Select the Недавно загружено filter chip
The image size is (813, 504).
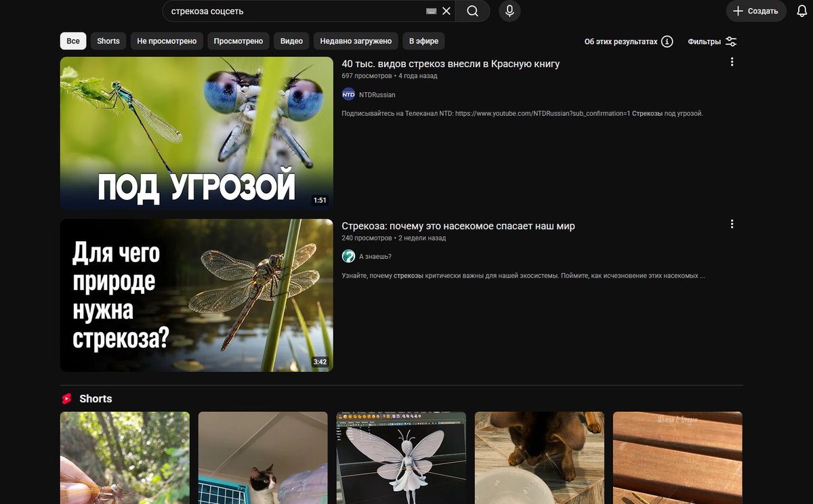[x=356, y=41]
